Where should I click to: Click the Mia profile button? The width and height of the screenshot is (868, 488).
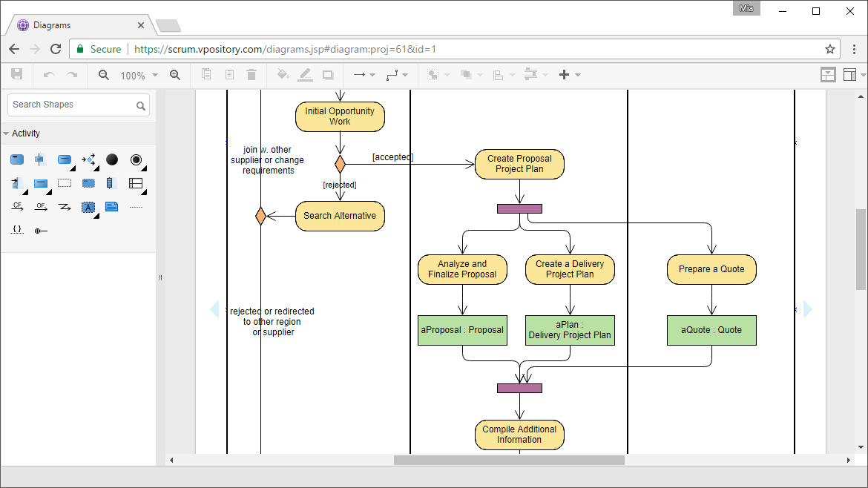tap(746, 8)
